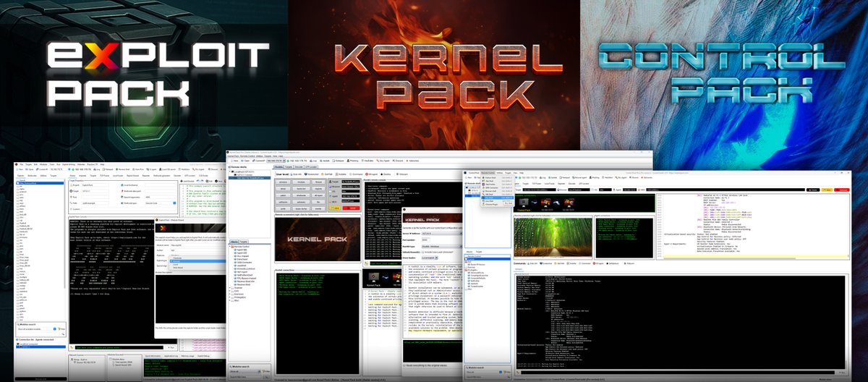Click Screenshot in Kernel Pack user-level toolbar
868x382 pixels.
pyautogui.click(x=311, y=174)
